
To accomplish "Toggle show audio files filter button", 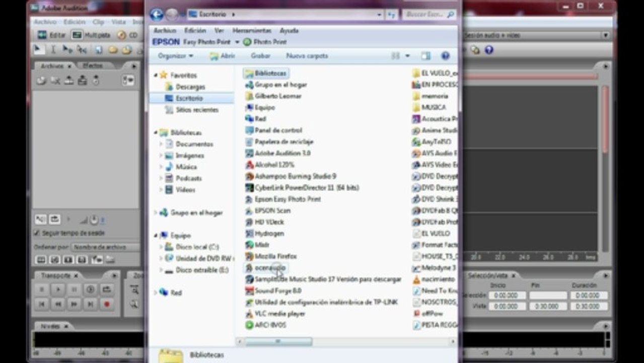I will (x=41, y=260).
